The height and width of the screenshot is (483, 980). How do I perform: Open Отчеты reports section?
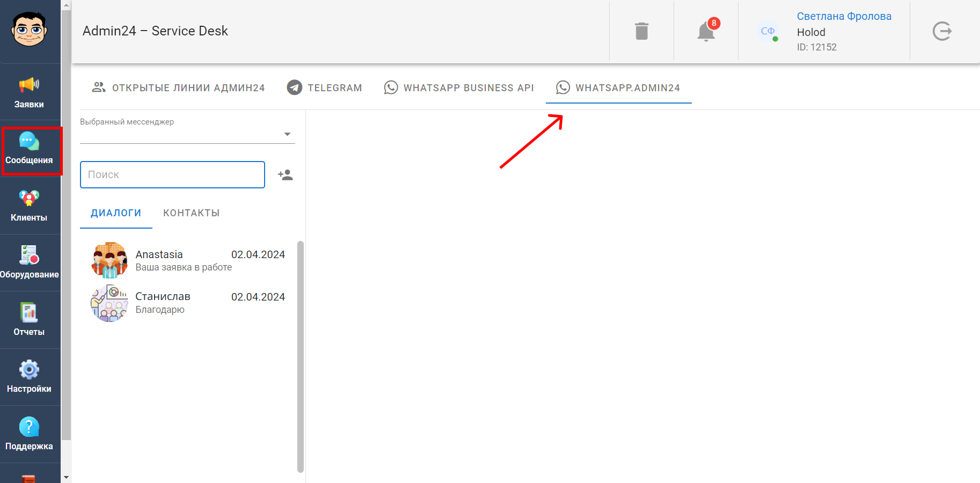point(30,320)
